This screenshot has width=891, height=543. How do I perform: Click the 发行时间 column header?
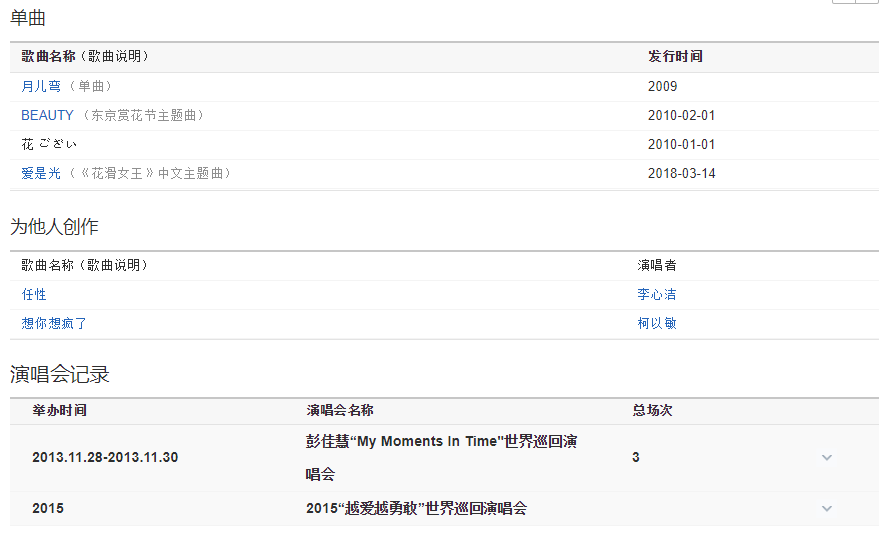tap(675, 57)
